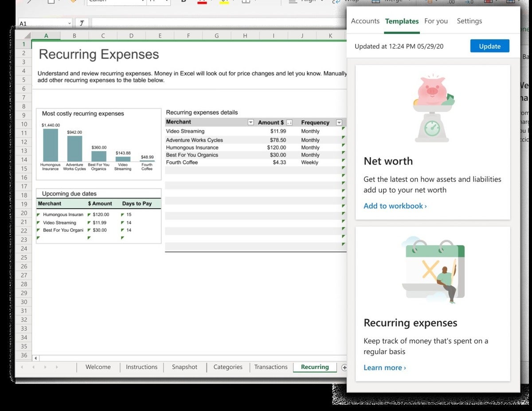The image size is (532, 411).
Task: Click the 15 days to pay cell
Action: [129, 214]
